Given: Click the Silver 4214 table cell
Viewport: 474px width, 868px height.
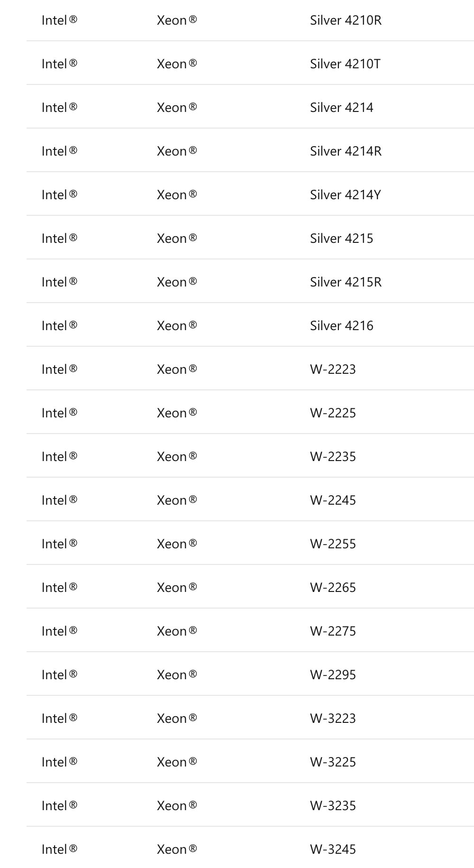Looking at the screenshot, I should point(341,108).
